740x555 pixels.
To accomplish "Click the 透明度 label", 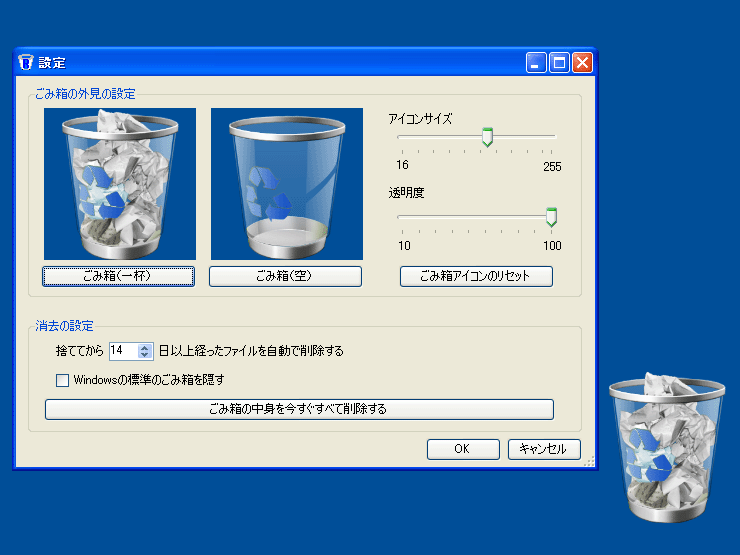I will coord(406,193).
